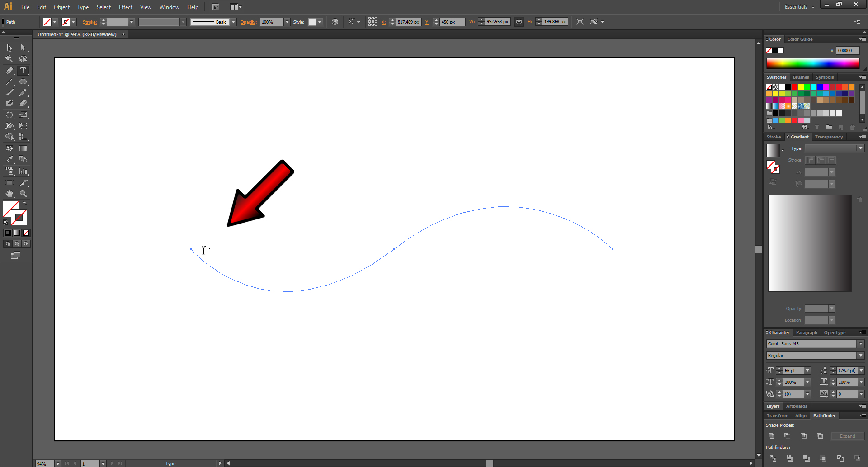The image size is (868, 467).
Task: Select the Perspective Grid tool
Action: pos(23,137)
